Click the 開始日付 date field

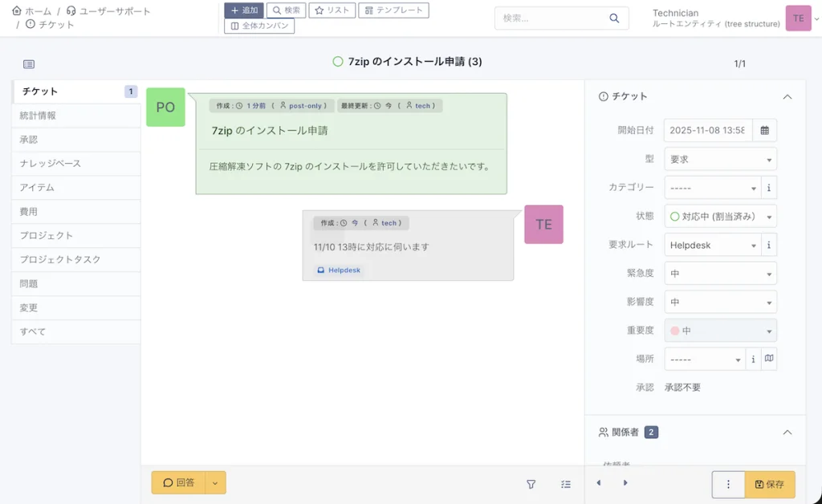pos(708,131)
